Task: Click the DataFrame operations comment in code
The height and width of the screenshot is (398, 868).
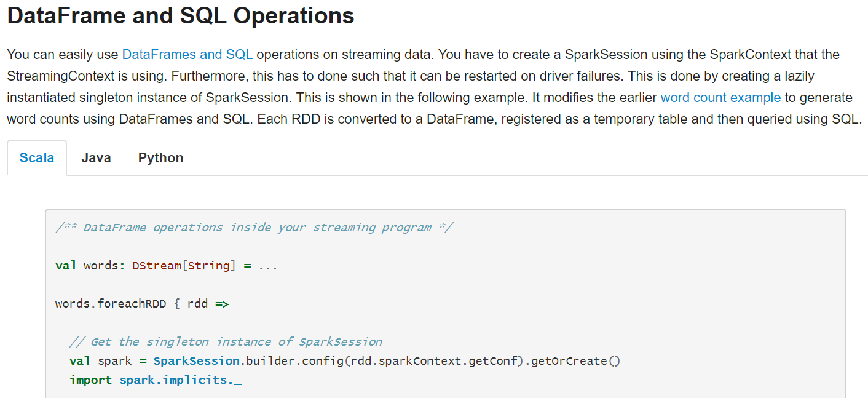Action: [x=254, y=228]
